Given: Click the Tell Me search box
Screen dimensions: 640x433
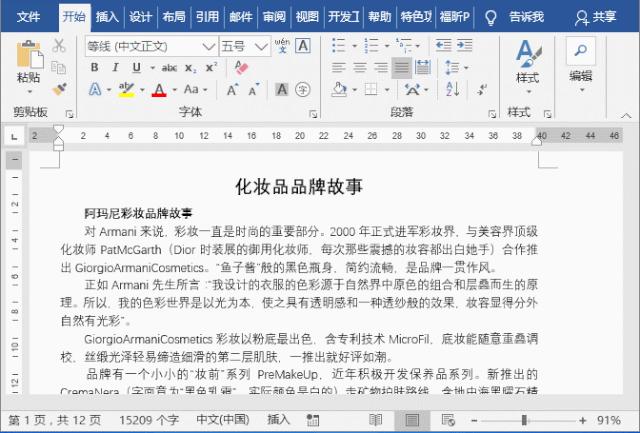Looking at the screenshot, I should [x=515, y=17].
